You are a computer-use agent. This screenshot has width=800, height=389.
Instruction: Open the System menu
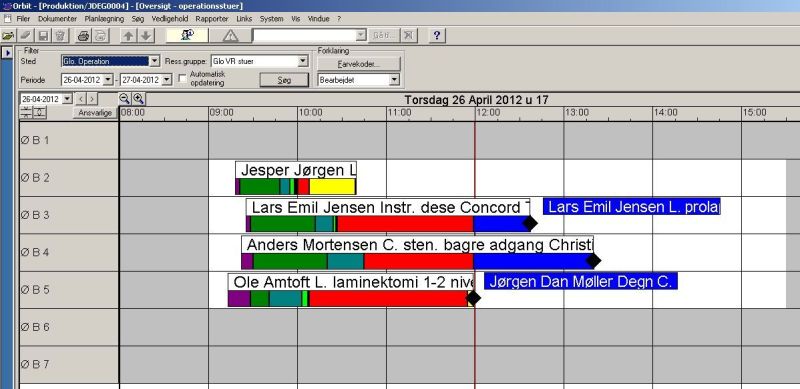(271, 19)
